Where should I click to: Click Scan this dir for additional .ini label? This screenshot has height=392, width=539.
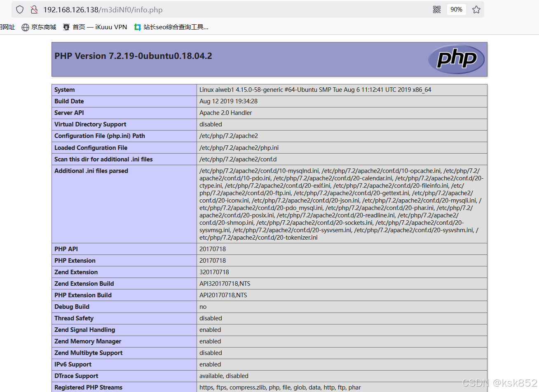tap(103, 159)
